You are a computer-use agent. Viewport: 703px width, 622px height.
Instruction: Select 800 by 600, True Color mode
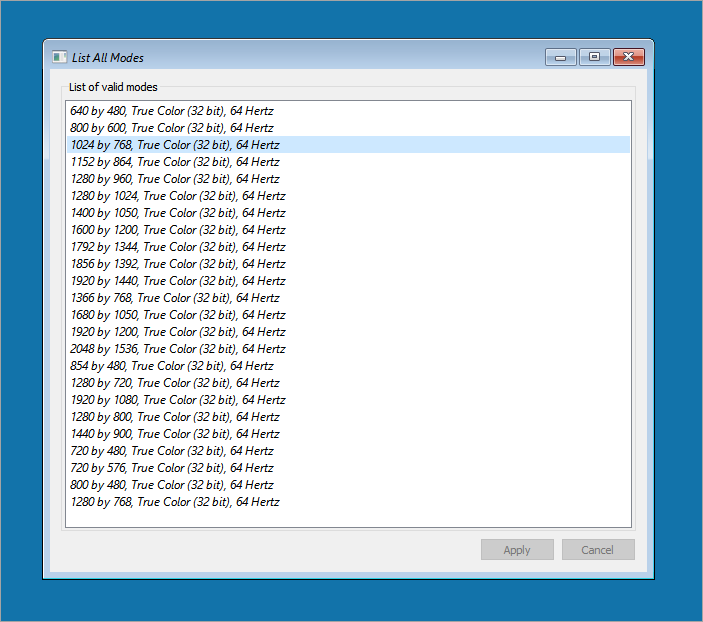[348, 128]
